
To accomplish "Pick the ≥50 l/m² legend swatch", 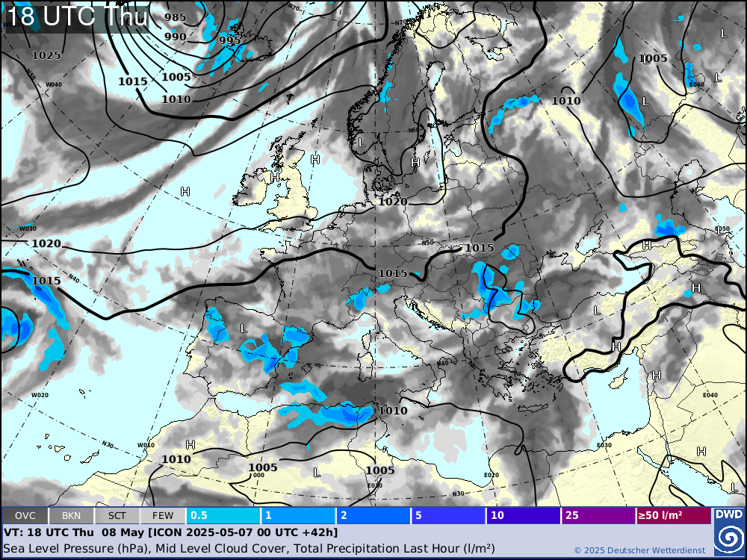I will [x=674, y=516].
